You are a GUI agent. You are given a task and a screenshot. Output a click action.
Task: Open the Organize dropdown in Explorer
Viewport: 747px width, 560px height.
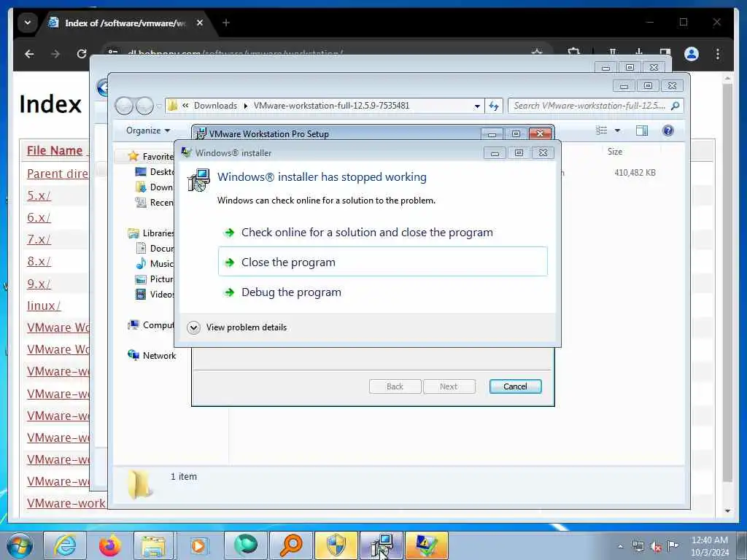point(147,131)
